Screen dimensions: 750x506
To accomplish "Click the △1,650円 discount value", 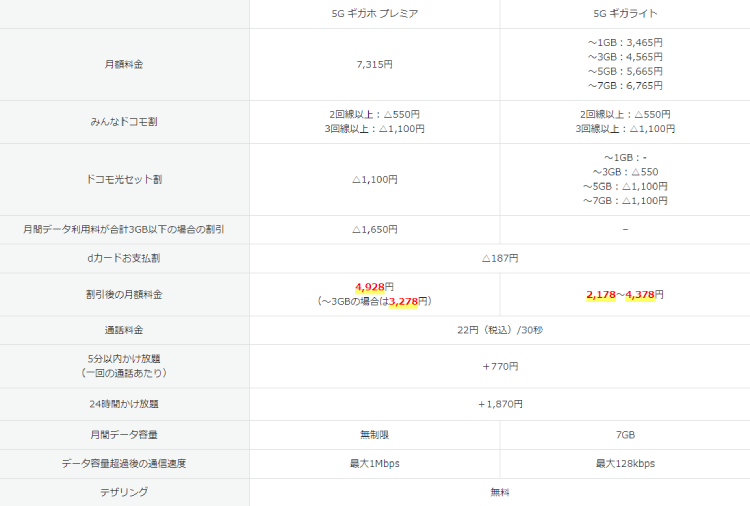I will coord(375,229).
